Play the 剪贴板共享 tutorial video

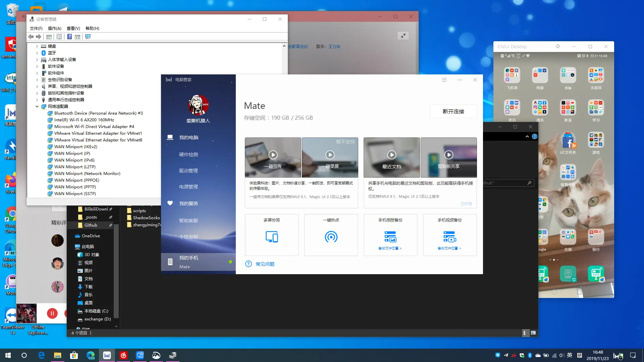pos(449,155)
